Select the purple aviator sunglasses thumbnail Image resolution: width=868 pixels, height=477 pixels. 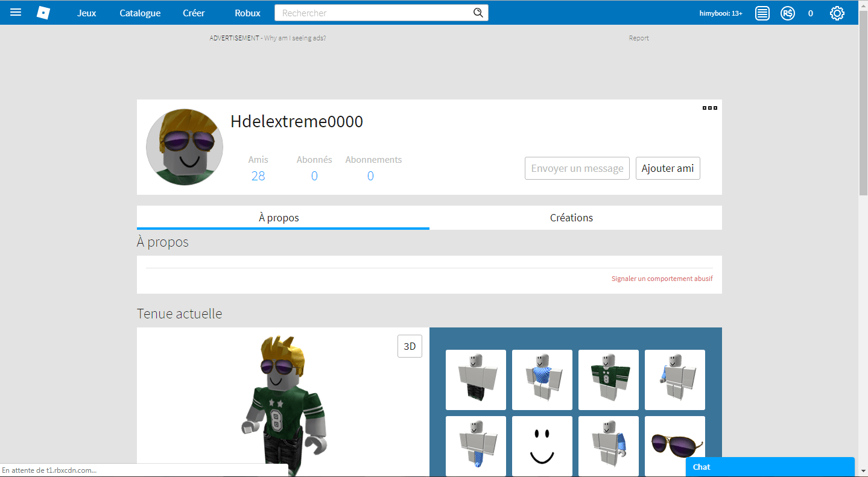[674, 446]
